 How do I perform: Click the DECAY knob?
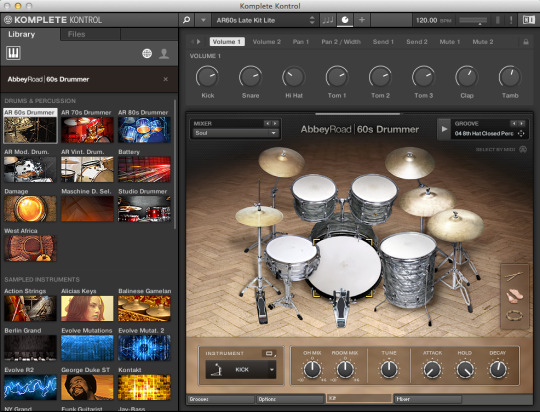click(498, 369)
